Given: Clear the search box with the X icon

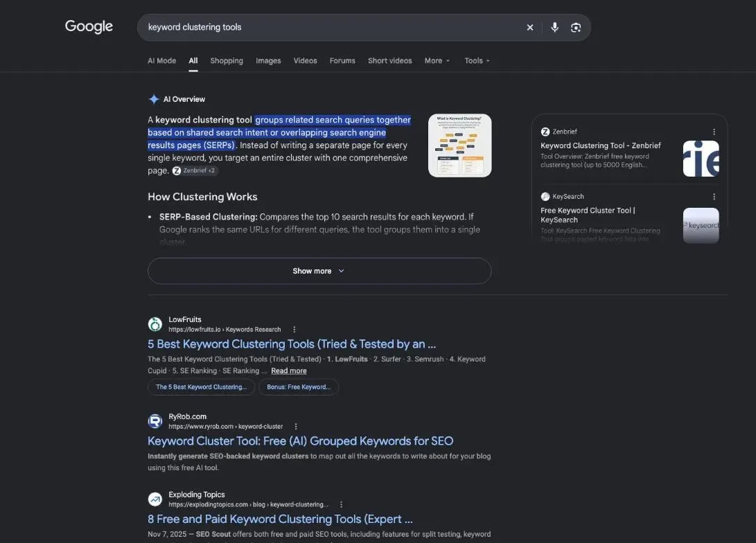Looking at the screenshot, I should [x=530, y=28].
